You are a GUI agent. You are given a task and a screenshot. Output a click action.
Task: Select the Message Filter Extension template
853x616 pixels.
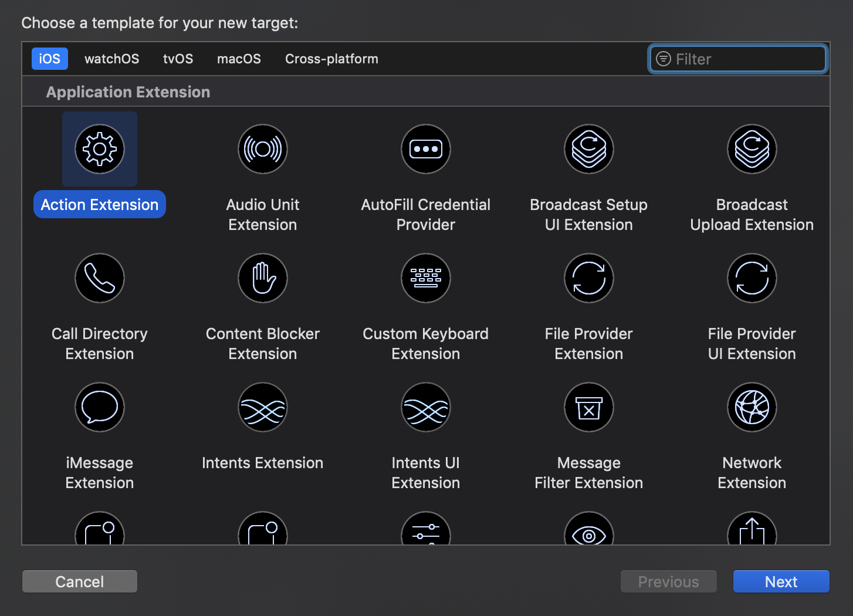[588, 407]
